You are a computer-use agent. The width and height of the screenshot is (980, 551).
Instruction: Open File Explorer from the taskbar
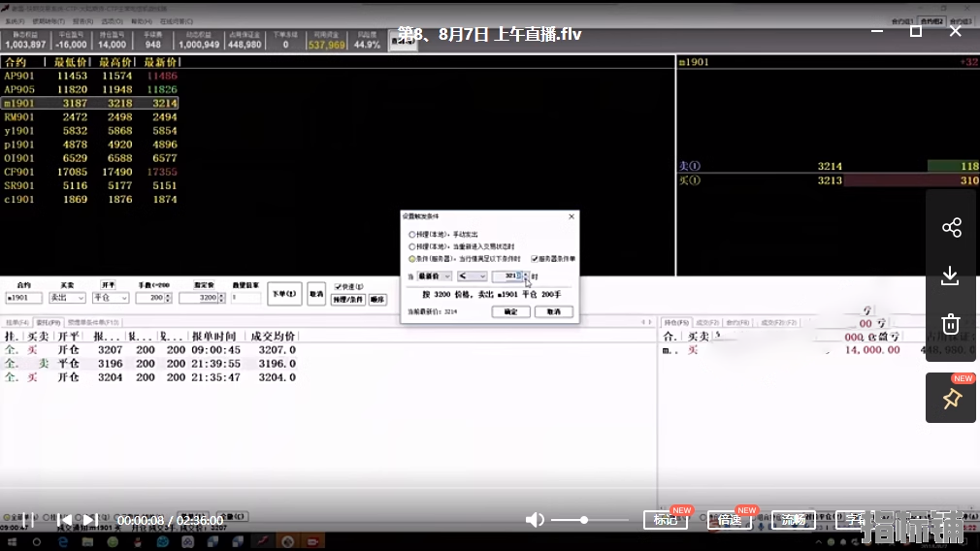point(87,541)
